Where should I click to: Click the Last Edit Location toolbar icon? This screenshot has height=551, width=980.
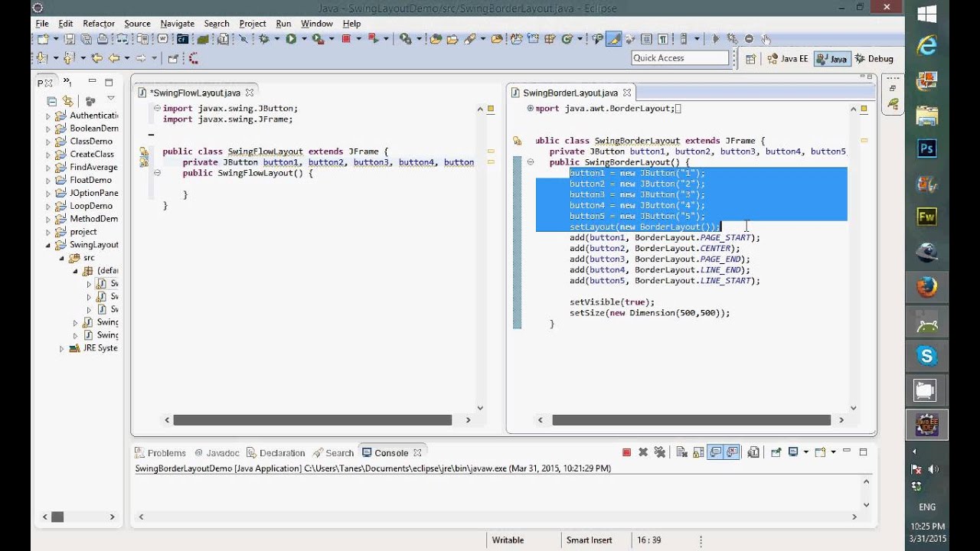coord(96,58)
